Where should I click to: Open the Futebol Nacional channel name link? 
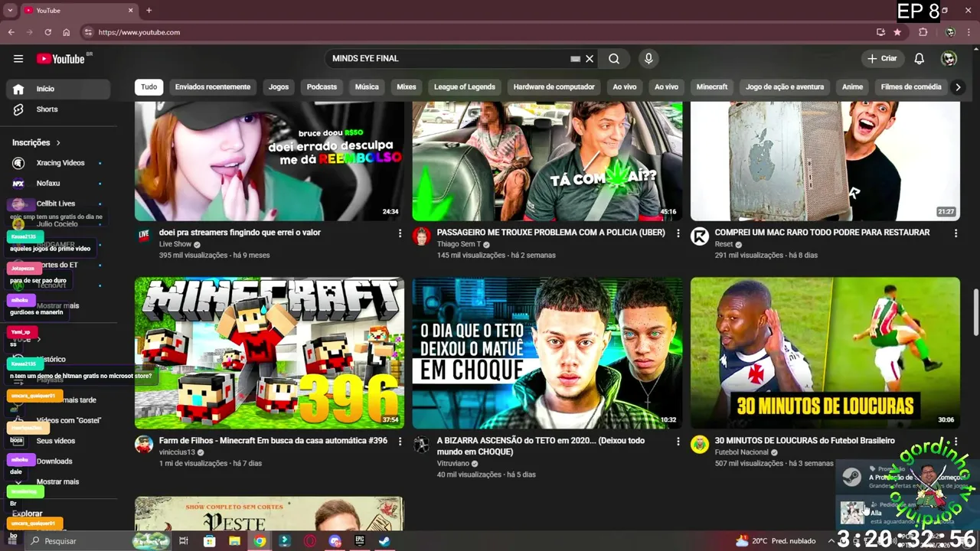[x=742, y=452]
